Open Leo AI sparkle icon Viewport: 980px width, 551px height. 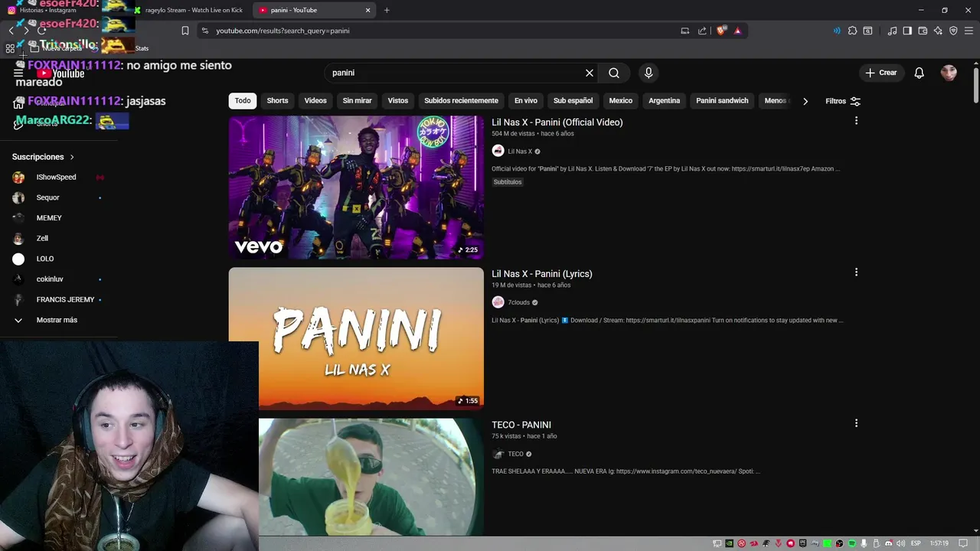(938, 31)
